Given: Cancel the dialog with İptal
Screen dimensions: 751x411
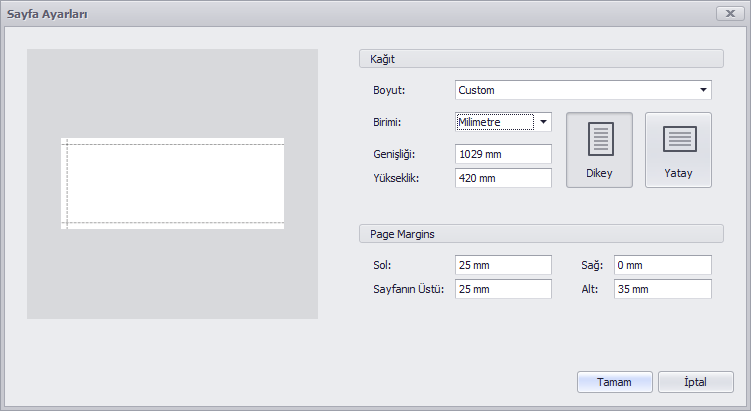Looking at the screenshot, I should pos(695,382).
